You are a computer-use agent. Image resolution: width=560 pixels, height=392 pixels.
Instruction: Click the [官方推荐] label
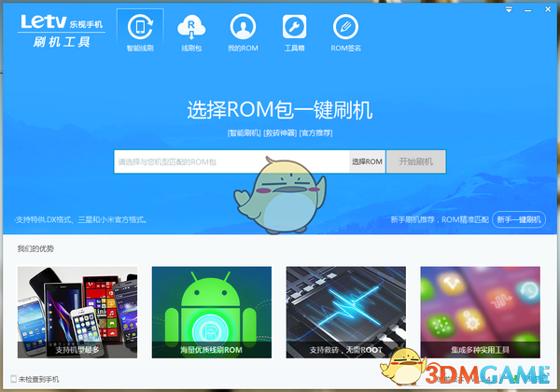[x=315, y=133]
